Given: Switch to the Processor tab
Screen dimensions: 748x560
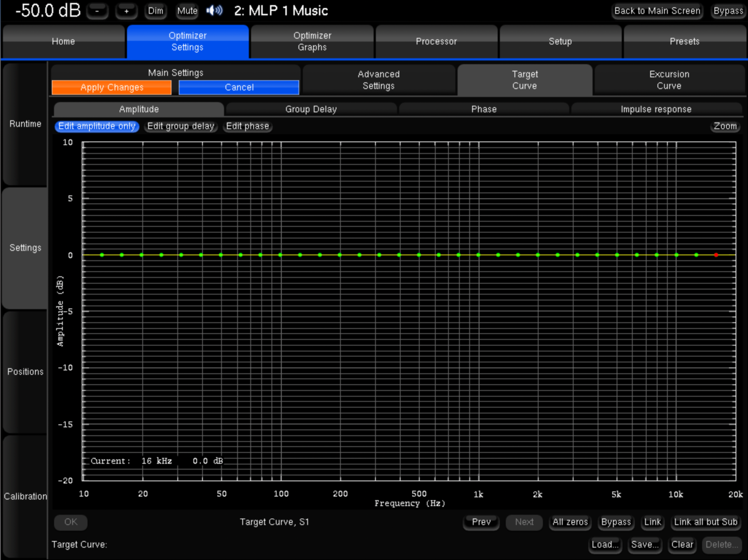Looking at the screenshot, I should coord(436,41).
